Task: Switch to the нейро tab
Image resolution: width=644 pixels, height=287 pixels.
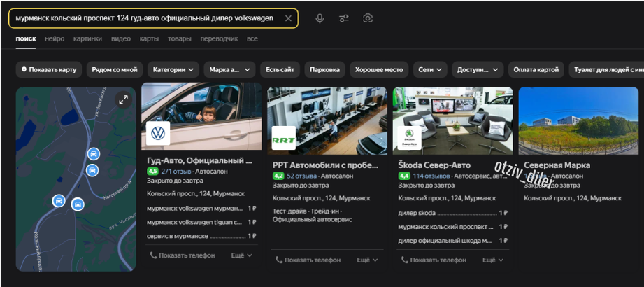Action: click(x=55, y=38)
